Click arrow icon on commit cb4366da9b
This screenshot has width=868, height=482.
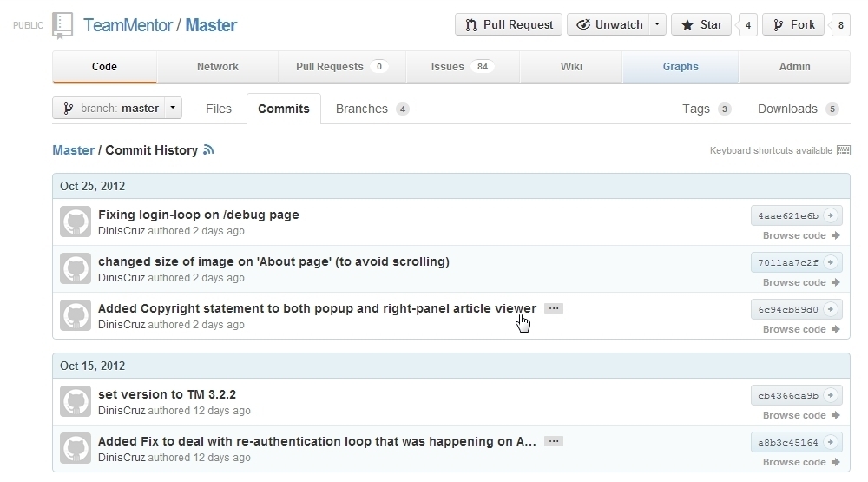coord(830,395)
